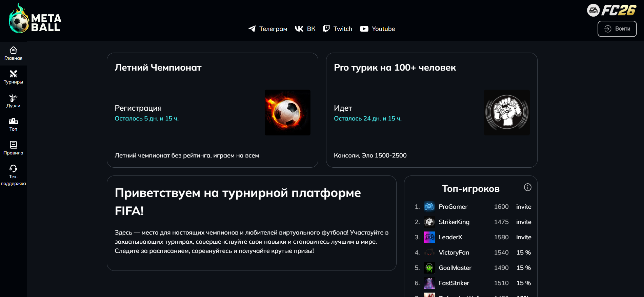
Task: Click rating 1510 for FastStriker
Action: click(x=501, y=283)
